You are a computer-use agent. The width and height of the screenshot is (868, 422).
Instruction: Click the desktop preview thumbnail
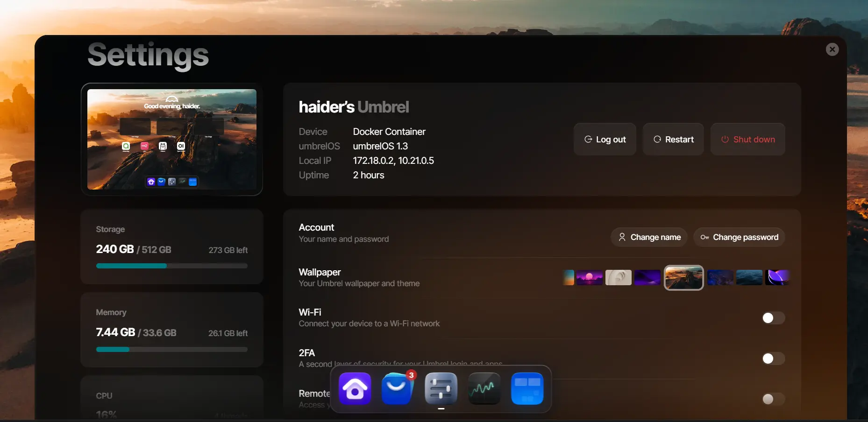coord(172,139)
